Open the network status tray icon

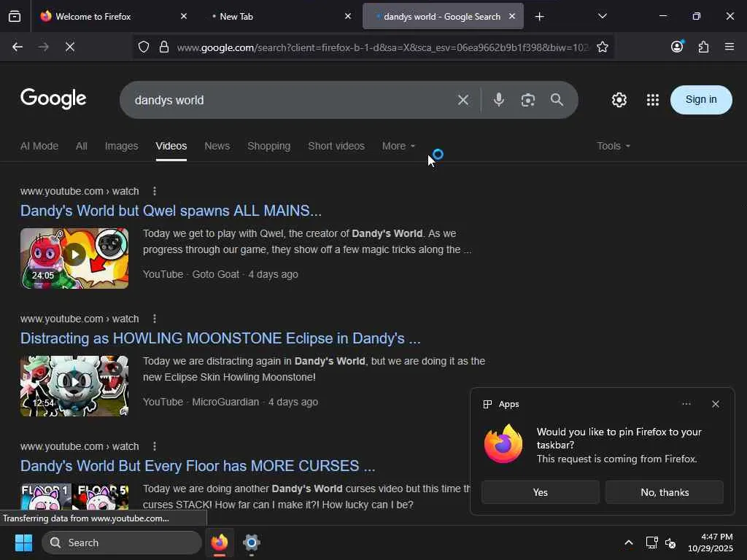click(651, 542)
